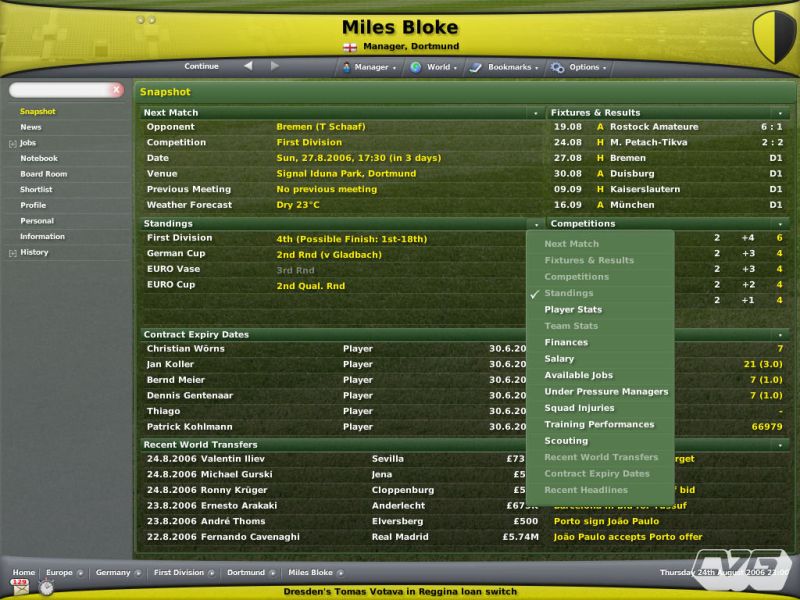
Task: Click the Dortmund club shield badge
Action: [x=774, y=37]
